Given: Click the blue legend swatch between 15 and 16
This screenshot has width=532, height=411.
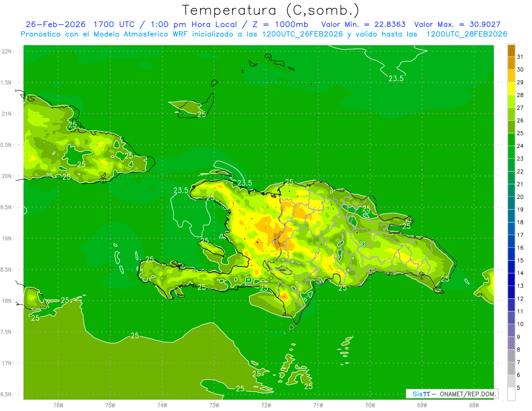Looking at the screenshot, I should point(511,254).
